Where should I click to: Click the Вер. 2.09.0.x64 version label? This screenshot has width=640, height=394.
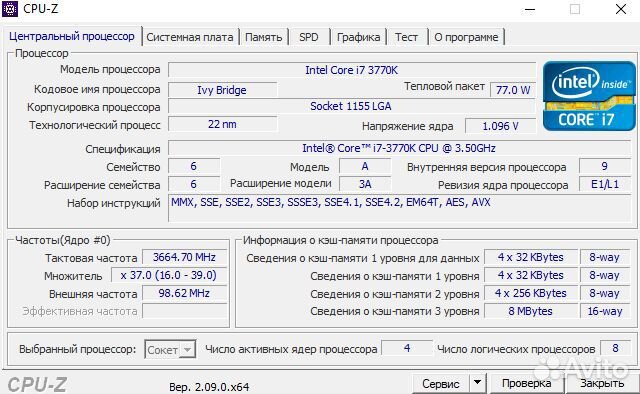pos(209,387)
